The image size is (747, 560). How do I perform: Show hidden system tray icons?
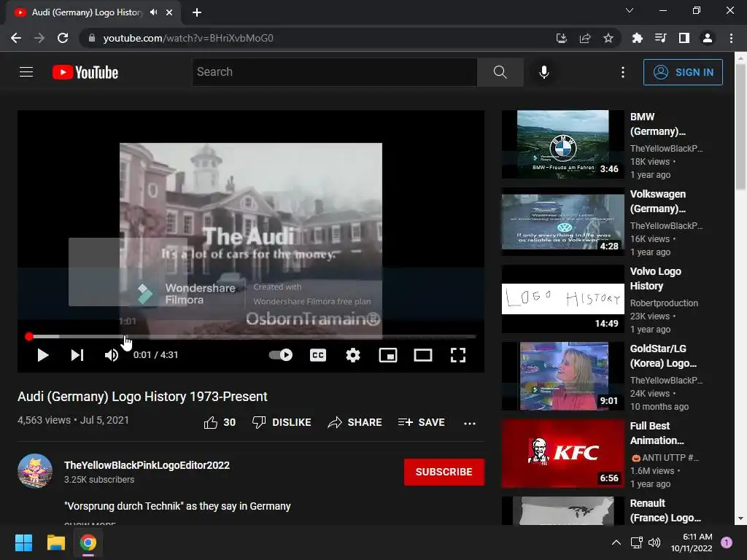point(616,542)
